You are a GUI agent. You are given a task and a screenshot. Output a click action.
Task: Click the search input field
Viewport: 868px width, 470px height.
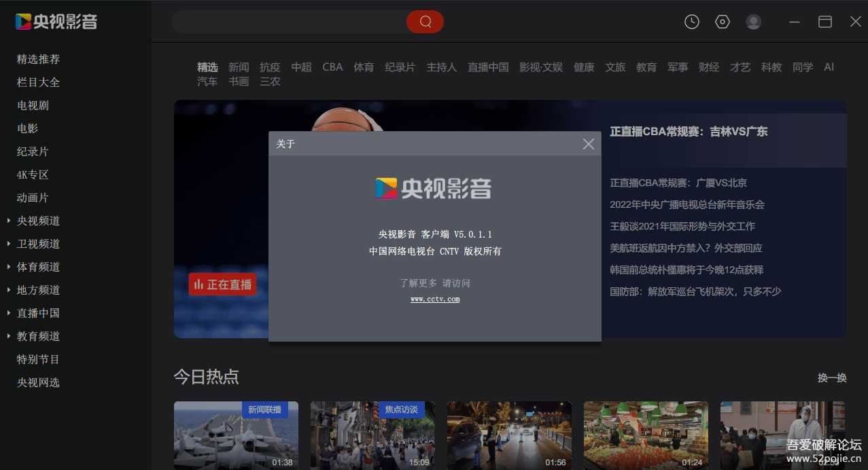pyautogui.click(x=289, y=22)
